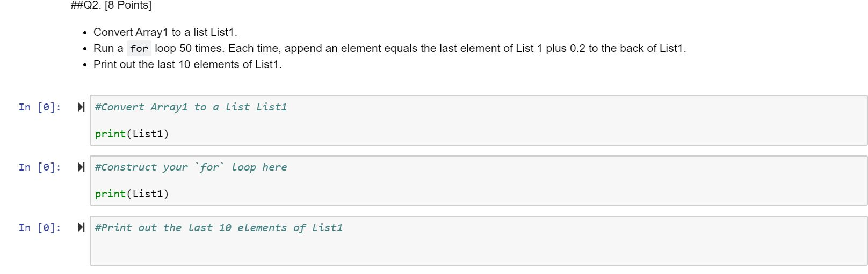Run the Print last 10 elements cell
This screenshot has width=868, height=274.
[81, 228]
